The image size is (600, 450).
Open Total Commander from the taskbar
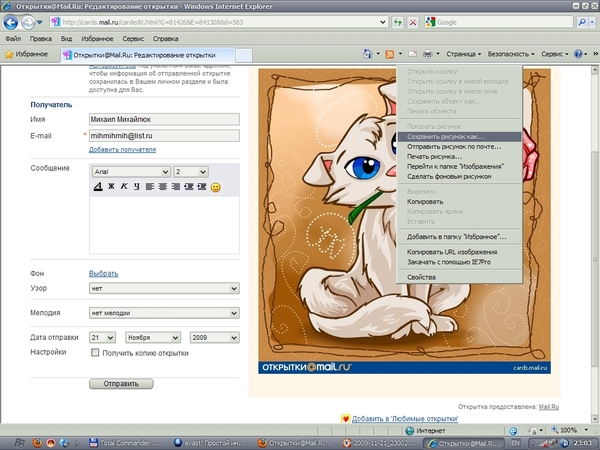[124, 443]
